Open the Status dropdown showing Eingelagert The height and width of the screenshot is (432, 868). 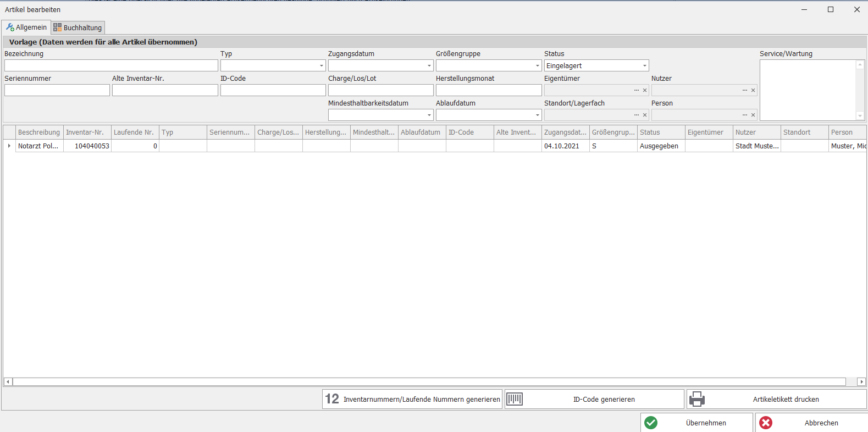pos(645,66)
